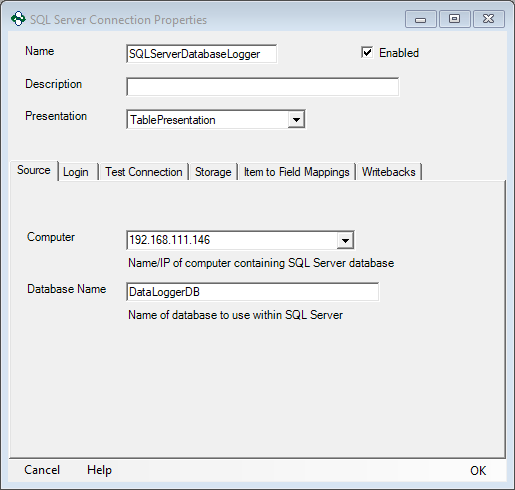Click the empty Description field
This screenshot has height=490, width=515.
[x=262, y=87]
